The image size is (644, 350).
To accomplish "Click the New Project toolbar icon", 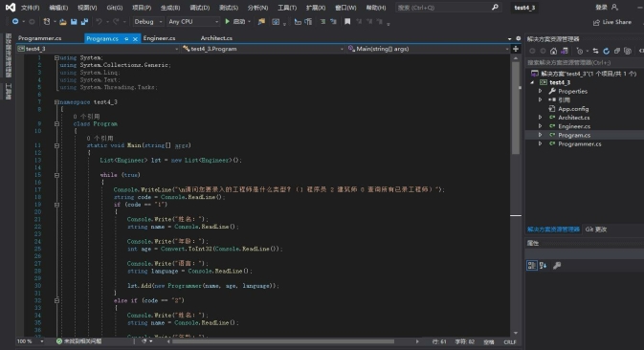I will (x=47, y=21).
